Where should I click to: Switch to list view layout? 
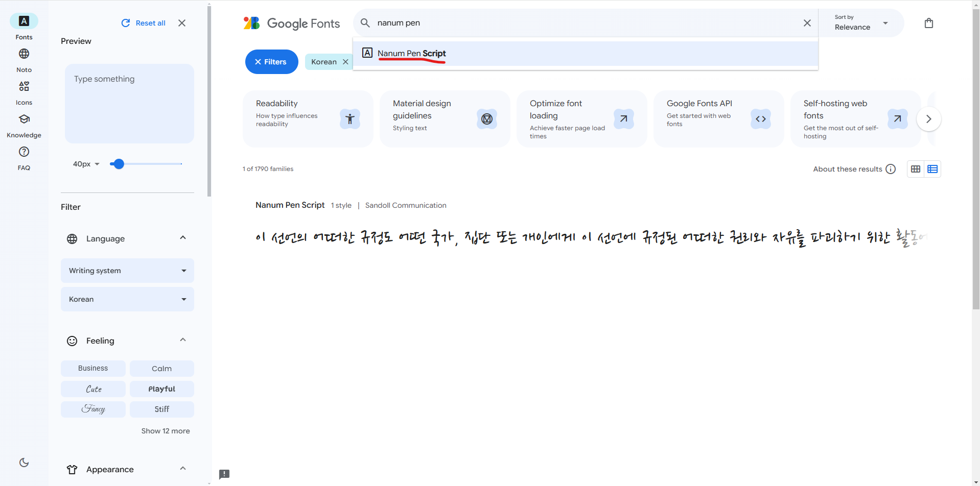click(932, 169)
